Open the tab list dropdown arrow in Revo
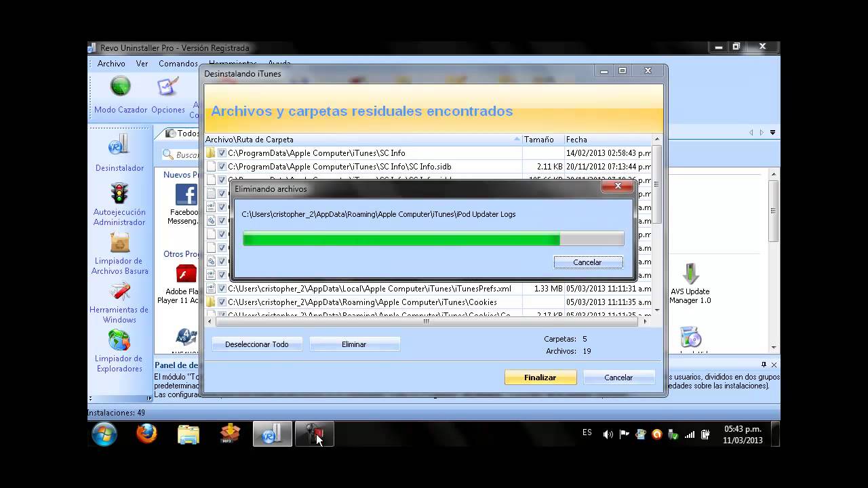This screenshot has width=868, height=488. point(772,133)
